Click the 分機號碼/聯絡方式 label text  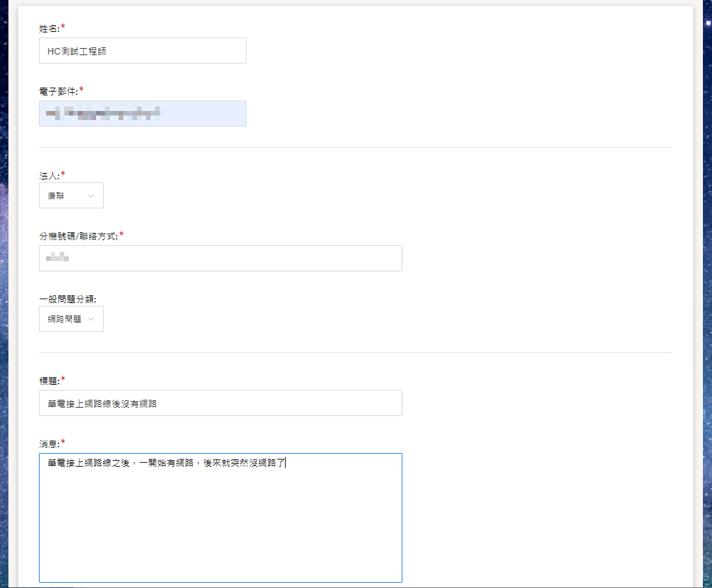[78, 236]
